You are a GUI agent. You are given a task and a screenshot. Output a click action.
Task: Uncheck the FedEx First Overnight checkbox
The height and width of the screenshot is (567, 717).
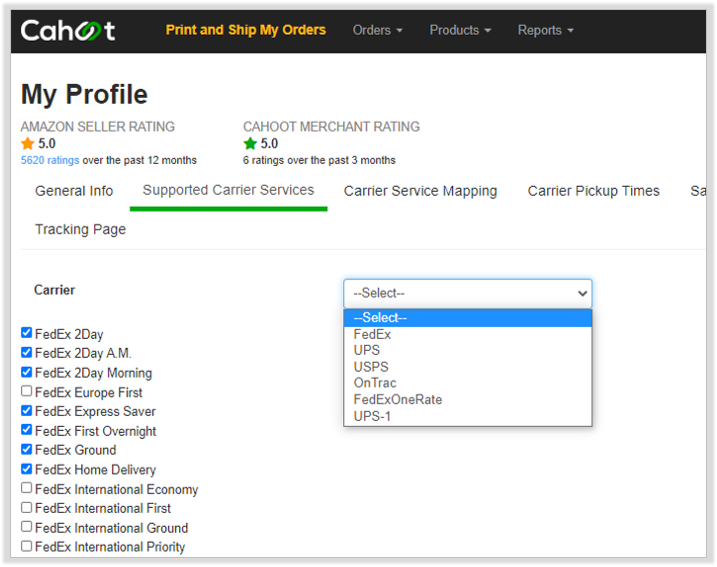pos(27,430)
